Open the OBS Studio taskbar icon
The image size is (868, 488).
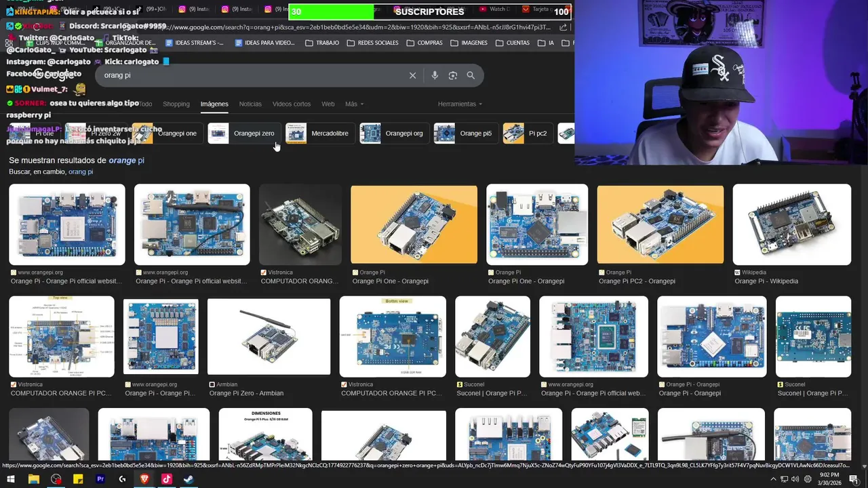(x=56, y=479)
